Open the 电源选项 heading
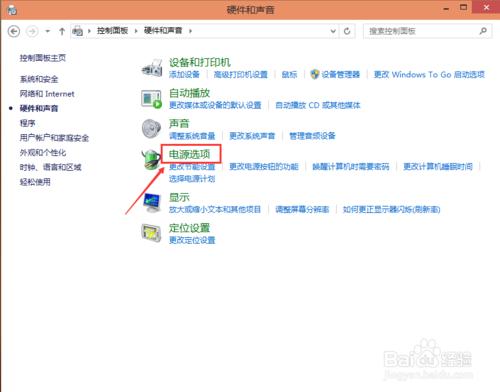Viewport: 500px width, 392px height. tap(189, 154)
